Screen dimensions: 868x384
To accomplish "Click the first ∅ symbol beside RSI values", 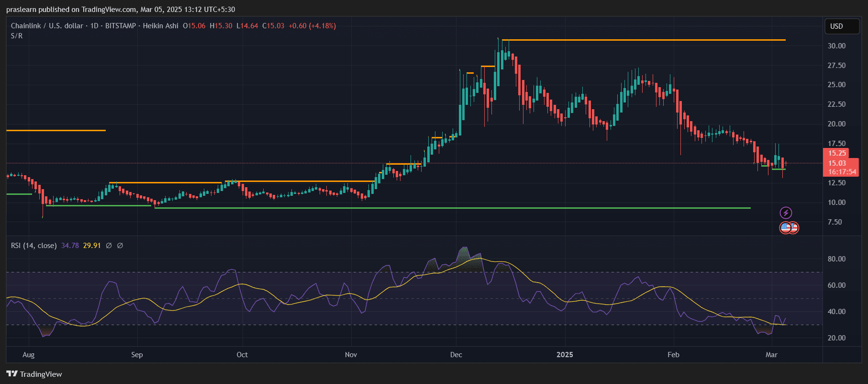I will tap(109, 246).
